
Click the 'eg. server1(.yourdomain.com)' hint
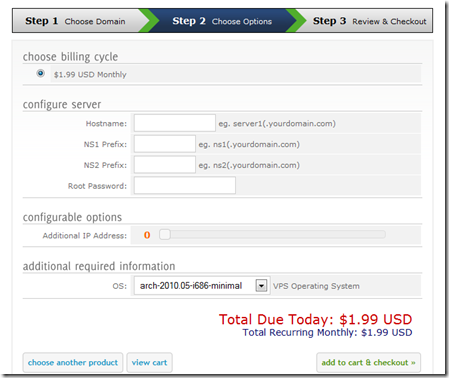click(x=277, y=124)
